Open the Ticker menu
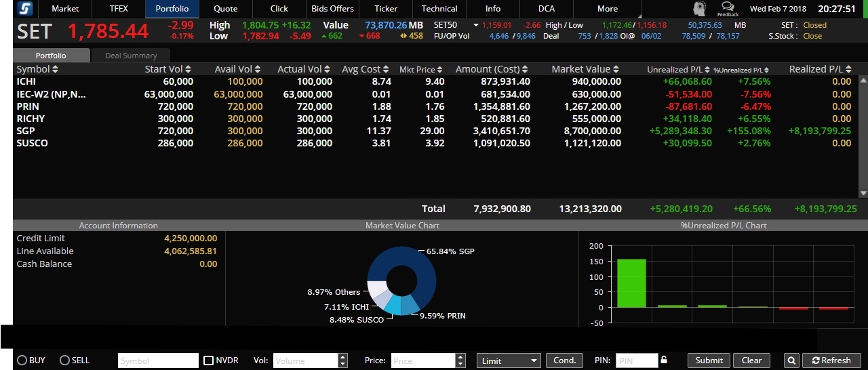The width and height of the screenshot is (868, 370). pyautogui.click(x=386, y=9)
